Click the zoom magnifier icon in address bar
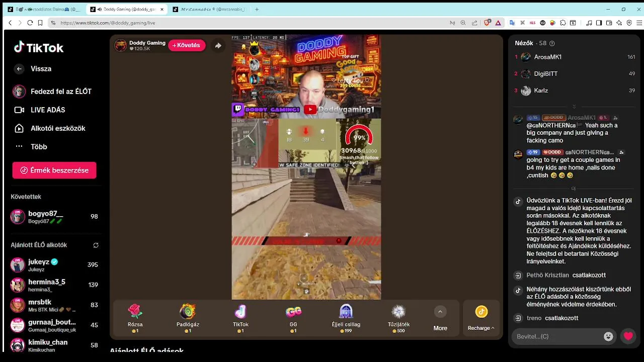This screenshot has height=362, width=644. tap(463, 23)
